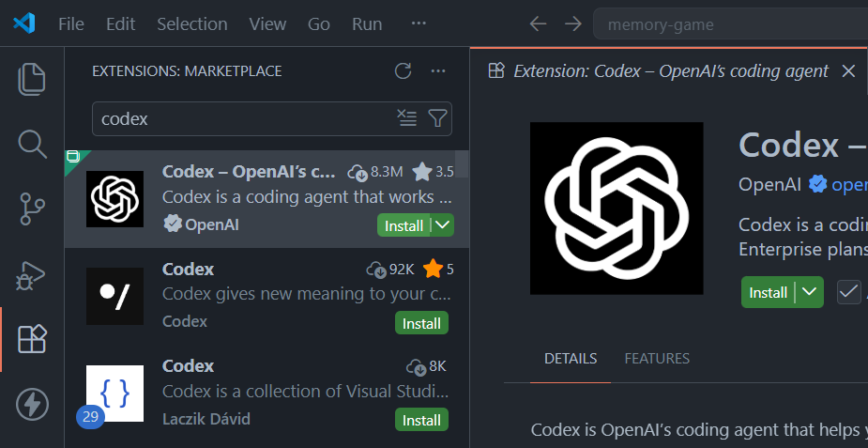868x448 pixels.
Task: Install the Codex extension by publisher Codex
Action: tap(422, 323)
